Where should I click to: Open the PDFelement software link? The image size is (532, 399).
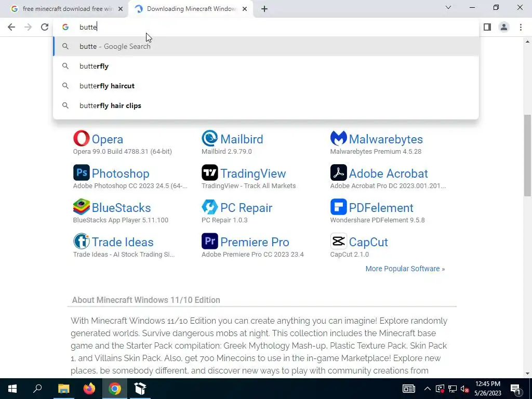pos(381,208)
